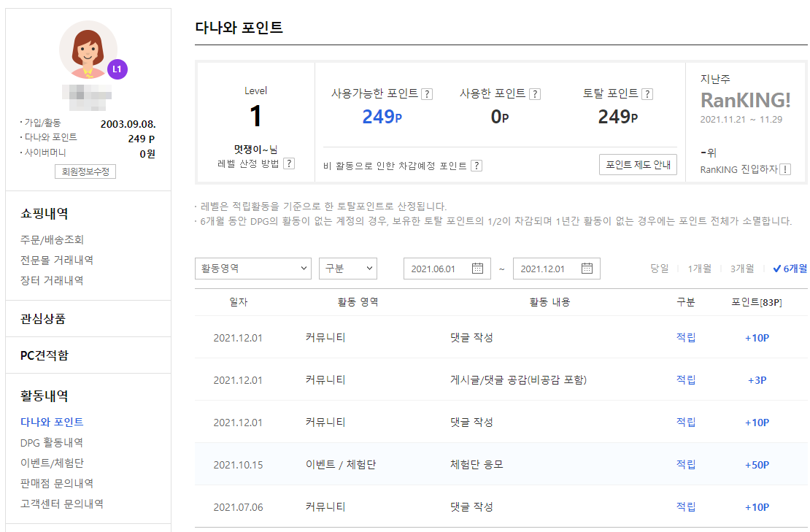Click 비 활동으로 인한 차감예정 포인트 text

click(x=395, y=165)
